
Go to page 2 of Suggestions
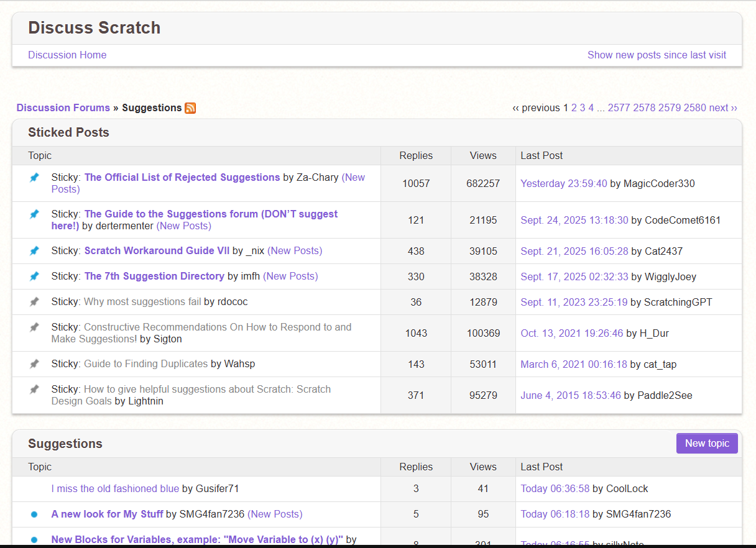574,107
